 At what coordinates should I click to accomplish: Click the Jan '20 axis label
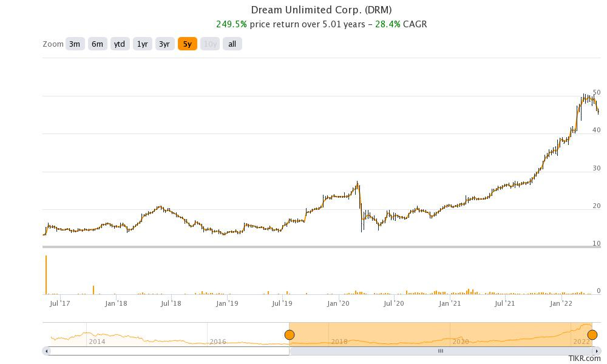338,304
